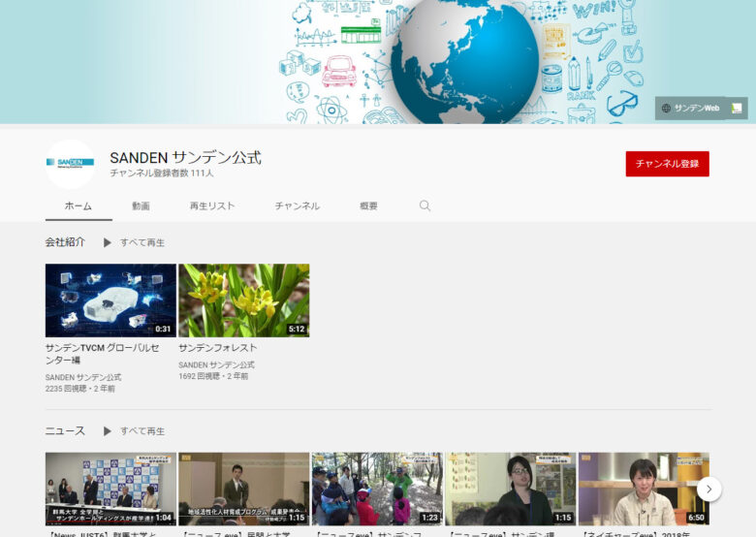
Task: Switch to the チャンネル tab
Action: pyautogui.click(x=297, y=205)
